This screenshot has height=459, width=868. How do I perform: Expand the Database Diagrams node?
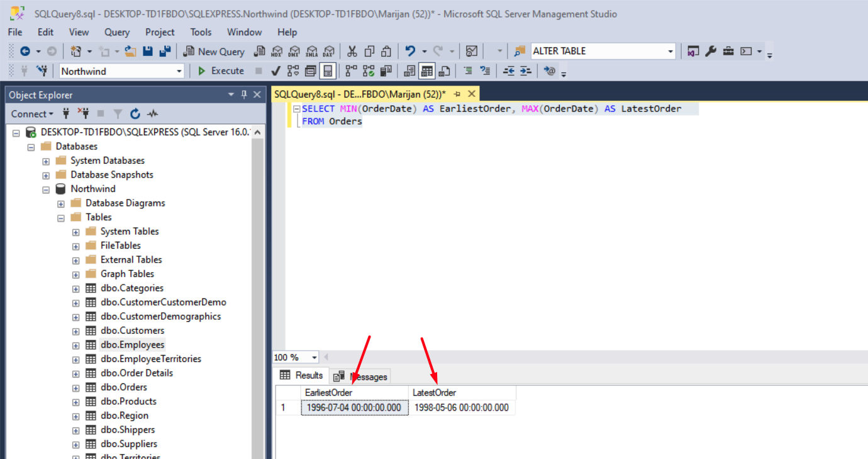61,203
